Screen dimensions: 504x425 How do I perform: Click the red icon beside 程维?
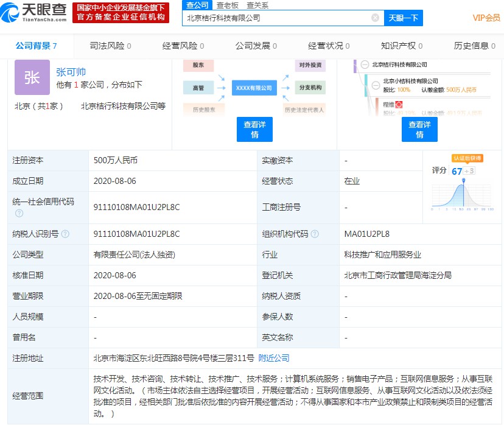(399, 105)
